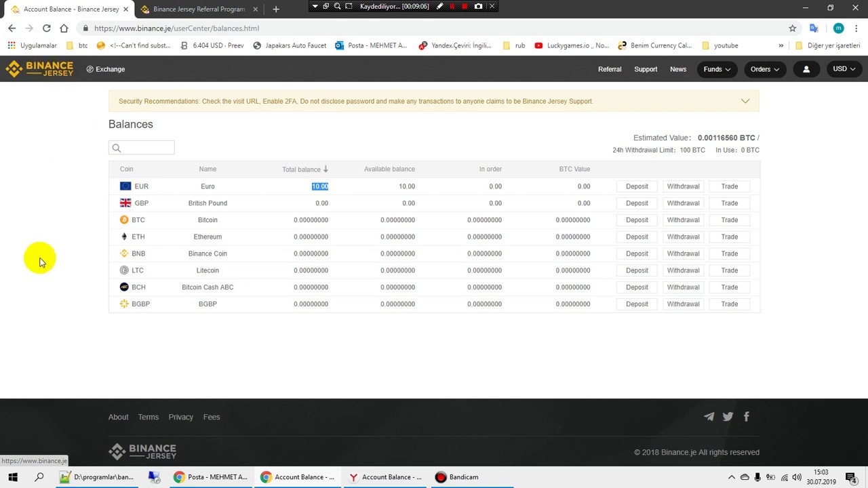868x488 pixels.
Task: Open the Exchange menu item
Action: tap(106, 69)
